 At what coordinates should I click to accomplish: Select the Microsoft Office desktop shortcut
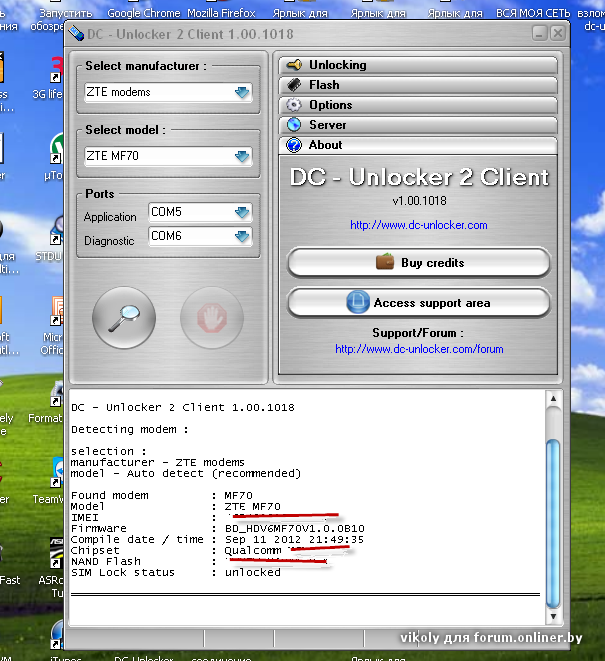(x=52, y=327)
